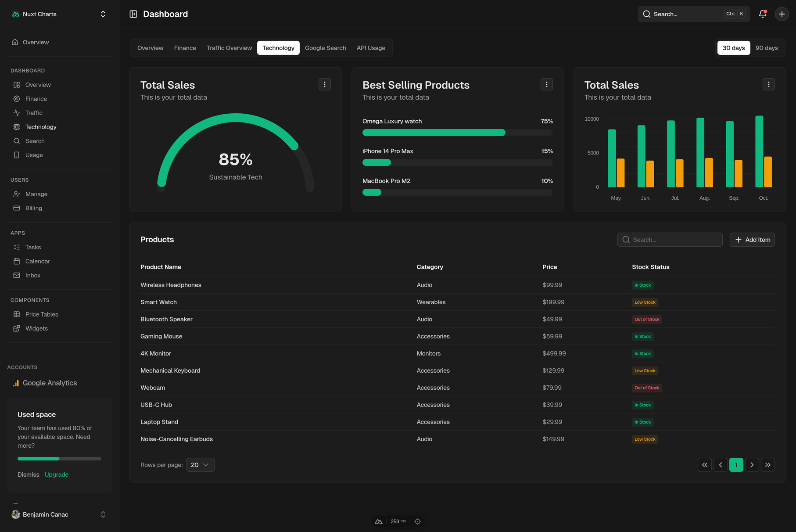Select the 30 days range
796x532 pixels.
733,48
